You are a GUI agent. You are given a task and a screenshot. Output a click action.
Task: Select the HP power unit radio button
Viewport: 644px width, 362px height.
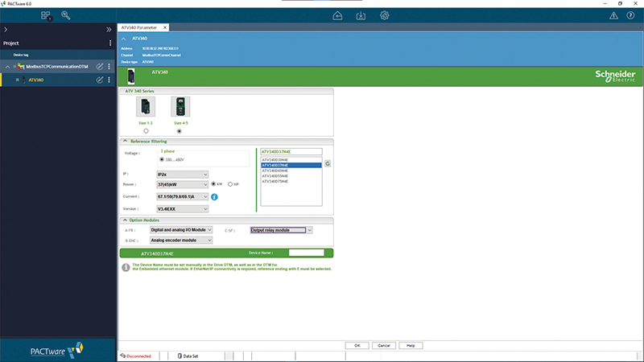click(230, 184)
